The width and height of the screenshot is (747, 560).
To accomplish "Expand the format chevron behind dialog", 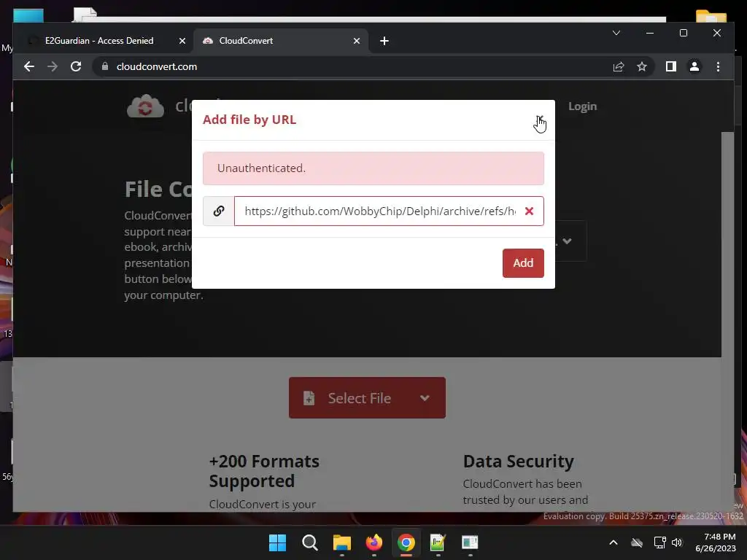I will pyautogui.click(x=567, y=241).
